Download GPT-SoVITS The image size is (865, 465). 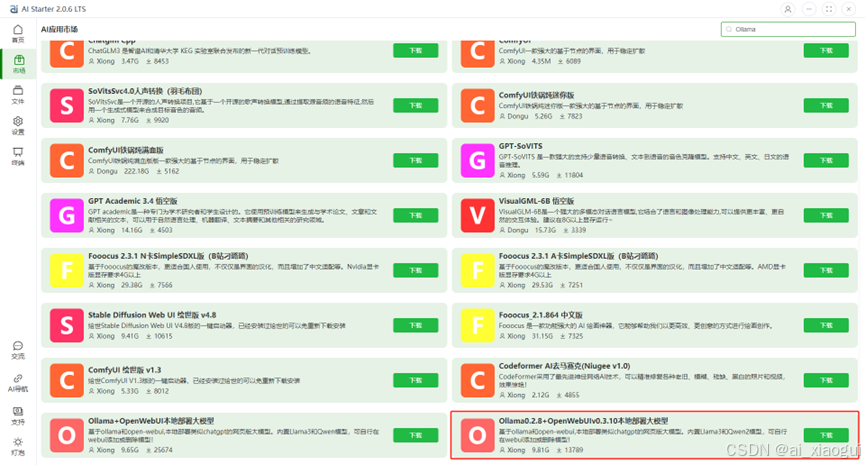[826, 161]
